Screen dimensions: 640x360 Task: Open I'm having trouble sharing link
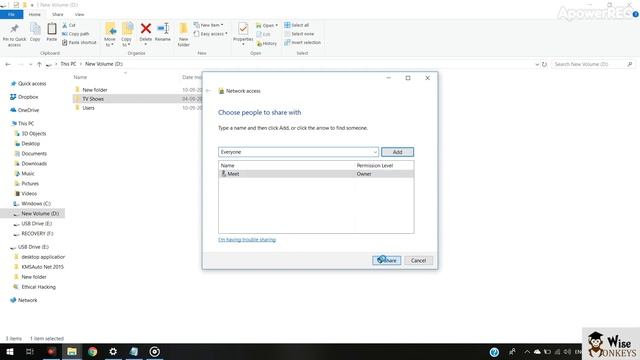(x=247, y=240)
